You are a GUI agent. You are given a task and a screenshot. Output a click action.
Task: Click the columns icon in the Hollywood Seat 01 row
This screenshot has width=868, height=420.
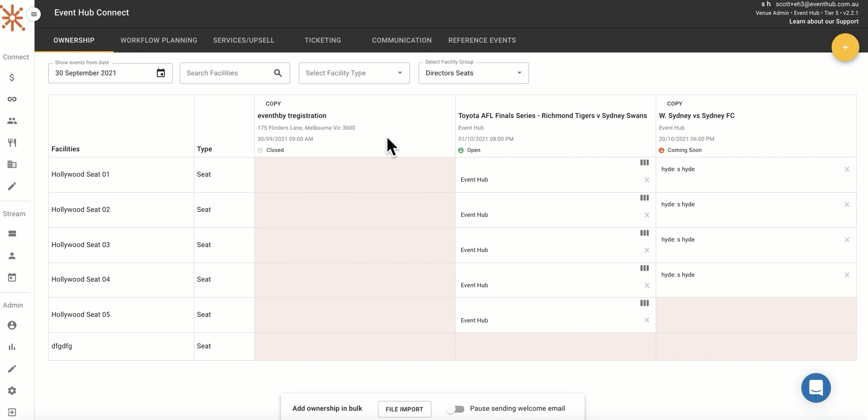point(645,163)
